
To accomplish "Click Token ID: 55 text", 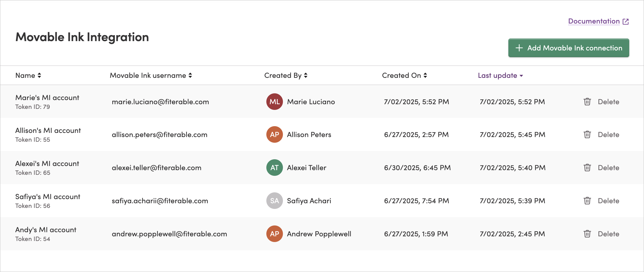I will point(33,140).
